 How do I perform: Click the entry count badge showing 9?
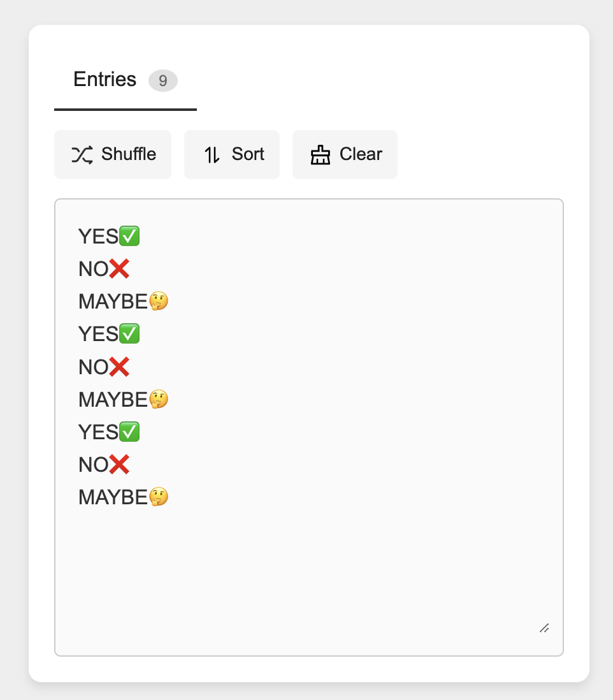pos(162,81)
